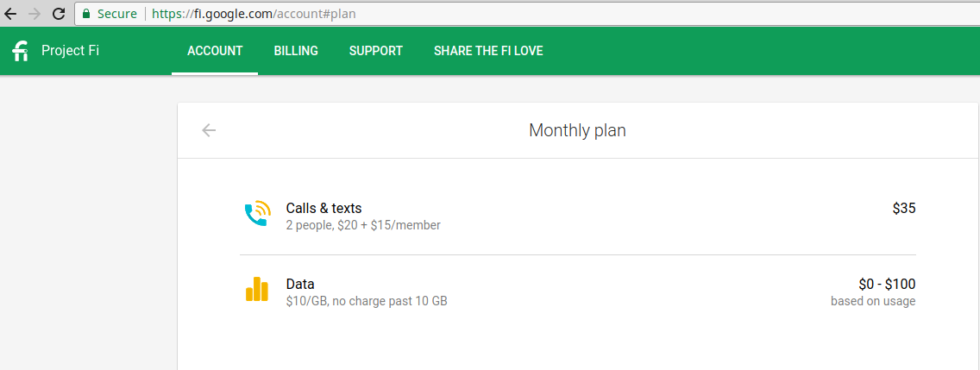Click the Secure label in address bar

click(116, 14)
